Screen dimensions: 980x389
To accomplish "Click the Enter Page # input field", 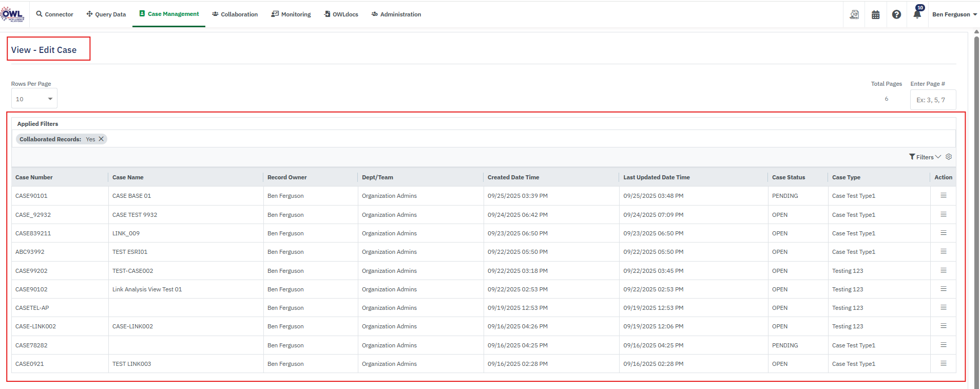I will pos(933,100).
